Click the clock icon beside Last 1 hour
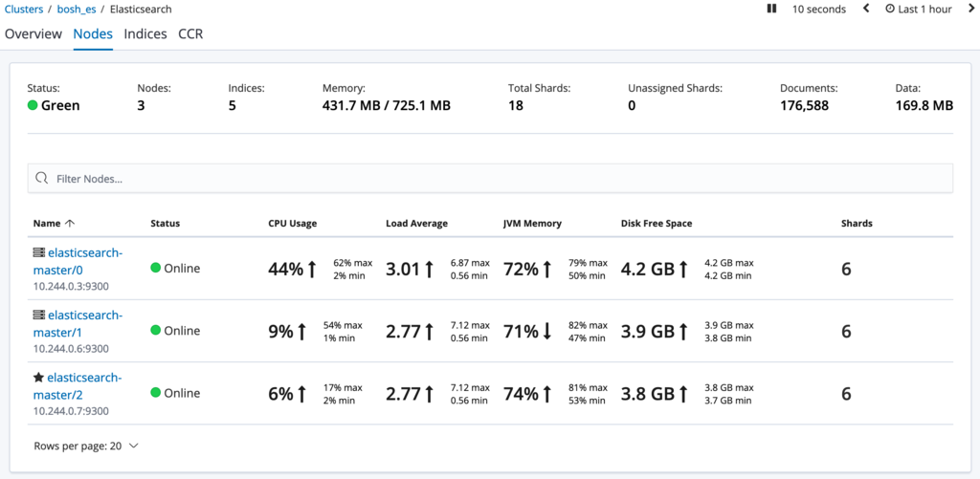Screen dimensions: 980x479 click(x=890, y=9)
